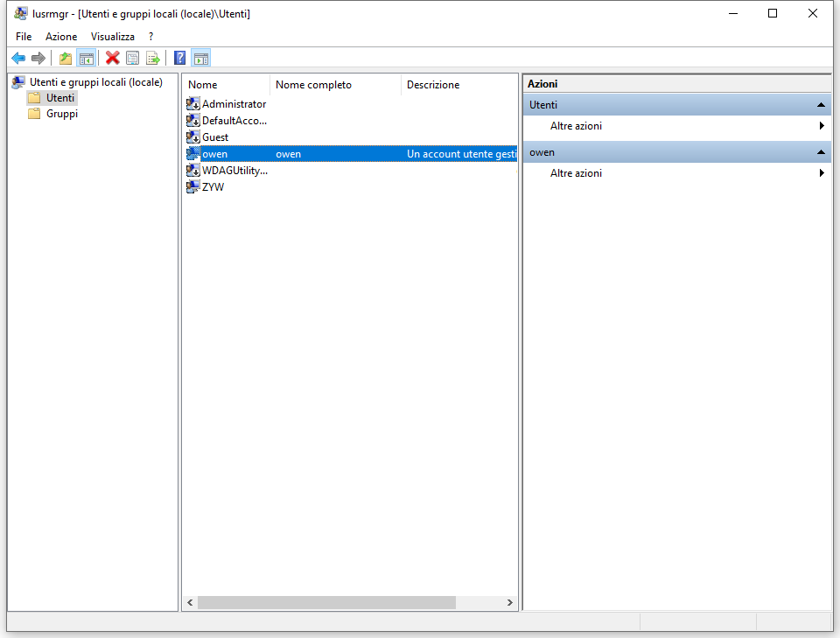Toggle the action pane toolbar icon
Viewport: 840px width, 638px height.
[201, 58]
